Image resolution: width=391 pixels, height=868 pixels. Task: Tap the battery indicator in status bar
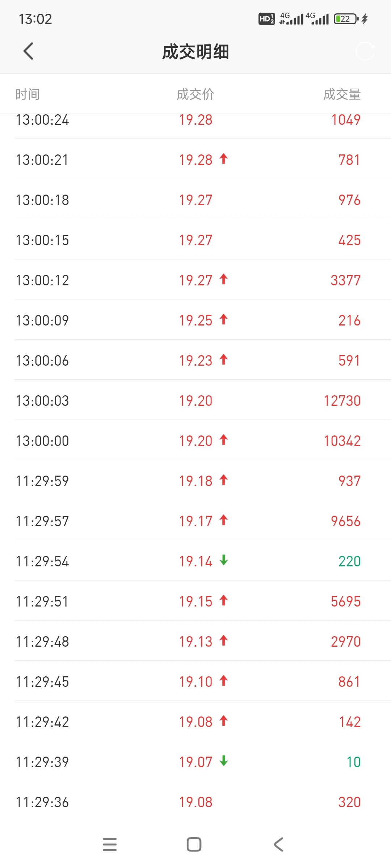pyautogui.click(x=346, y=19)
